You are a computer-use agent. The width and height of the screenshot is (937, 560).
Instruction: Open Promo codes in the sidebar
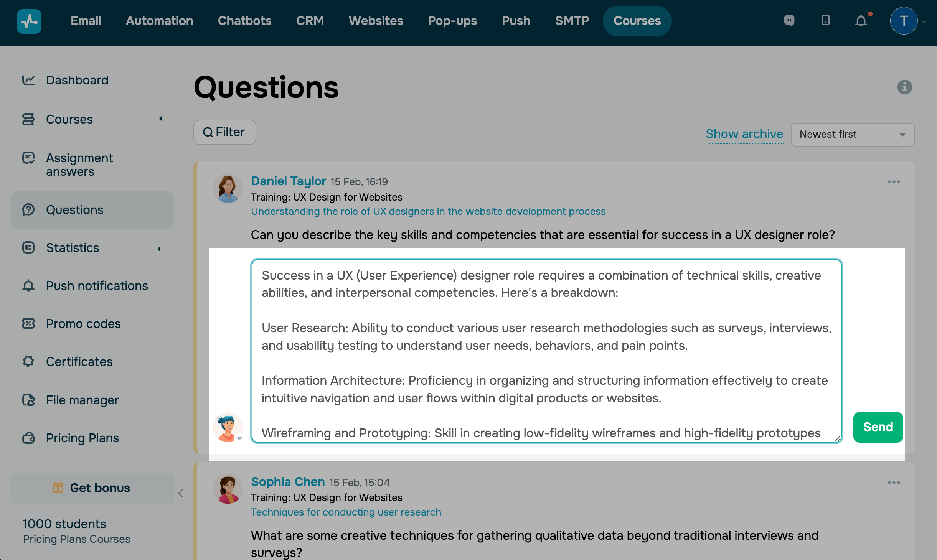[x=83, y=324]
